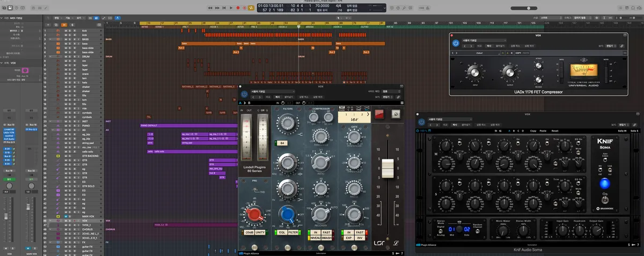Open the Library icon in control bar
644x256 pixels.
pyautogui.click(x=5, y=8)
